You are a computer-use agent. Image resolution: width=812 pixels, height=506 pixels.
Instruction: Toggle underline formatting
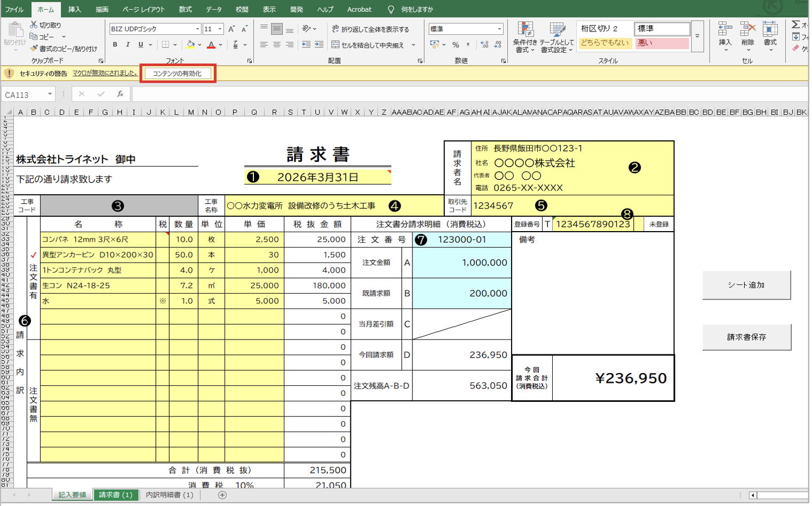(x=140, y=45)
